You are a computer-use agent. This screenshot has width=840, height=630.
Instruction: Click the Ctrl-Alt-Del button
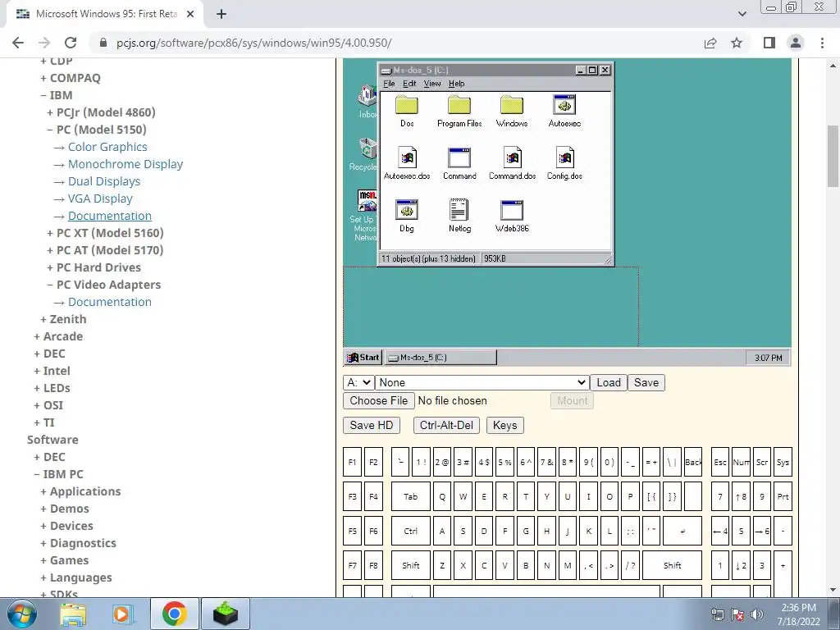(x=446, y=426)
